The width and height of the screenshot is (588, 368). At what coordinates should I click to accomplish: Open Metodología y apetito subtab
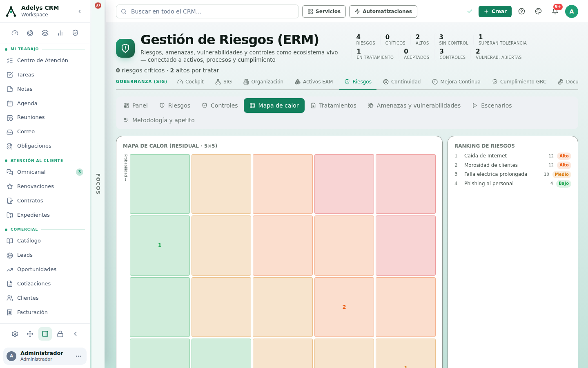pos(159,120)
